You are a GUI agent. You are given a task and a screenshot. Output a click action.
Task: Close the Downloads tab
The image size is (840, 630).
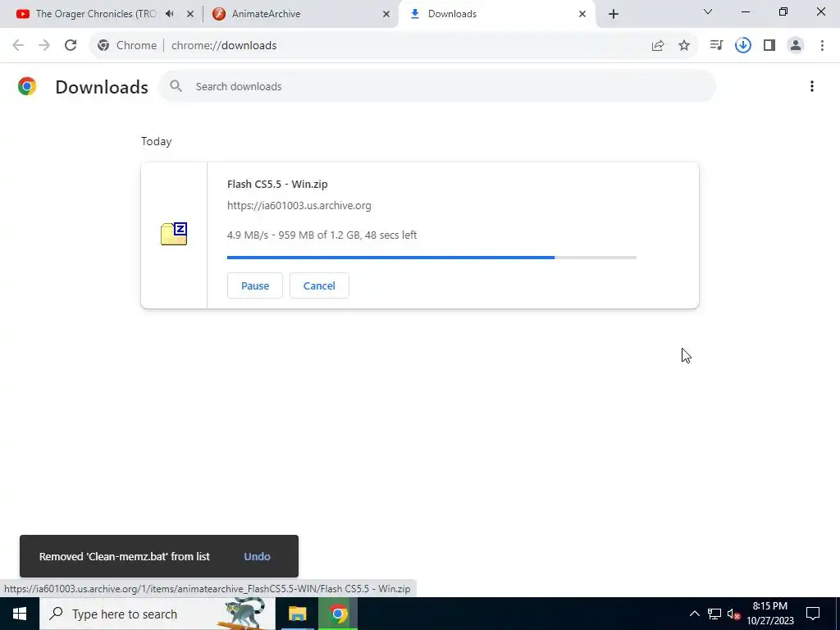click(582, 14)
